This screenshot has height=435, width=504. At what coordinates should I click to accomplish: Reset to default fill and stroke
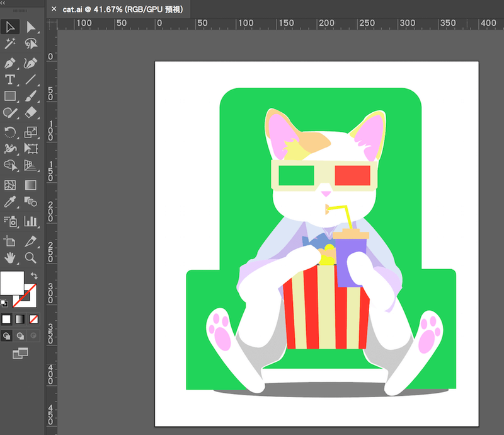[5, 303]
